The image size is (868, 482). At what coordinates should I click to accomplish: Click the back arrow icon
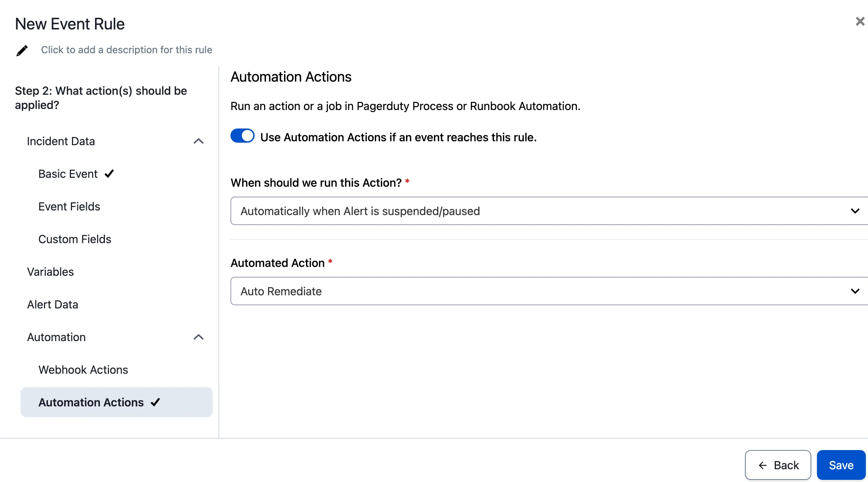pos(763,465)
